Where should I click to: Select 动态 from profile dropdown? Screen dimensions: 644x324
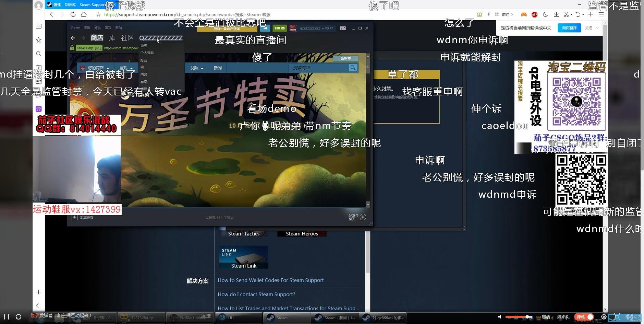coord(144,46)
